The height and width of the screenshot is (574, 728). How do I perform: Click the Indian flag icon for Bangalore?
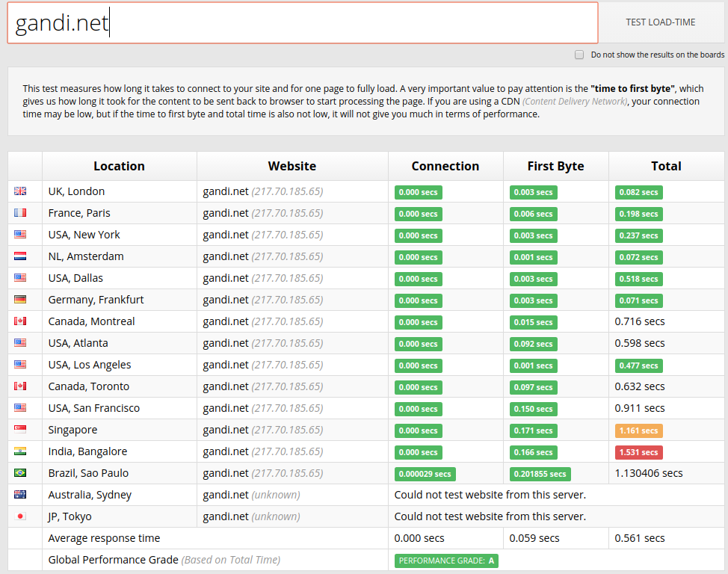coord(20,451)
